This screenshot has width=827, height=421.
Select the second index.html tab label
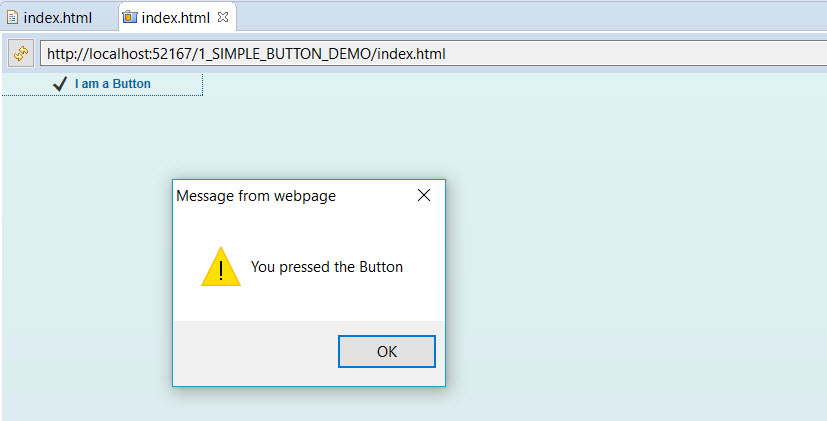[176, 18]
